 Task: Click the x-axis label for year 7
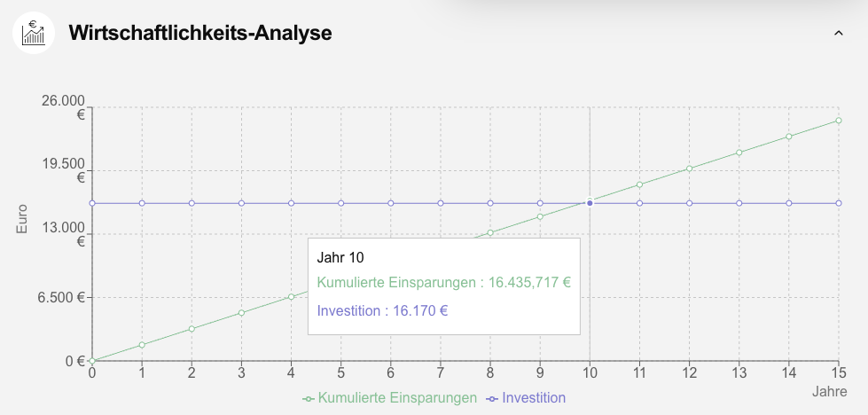click(x=441, y=374)
